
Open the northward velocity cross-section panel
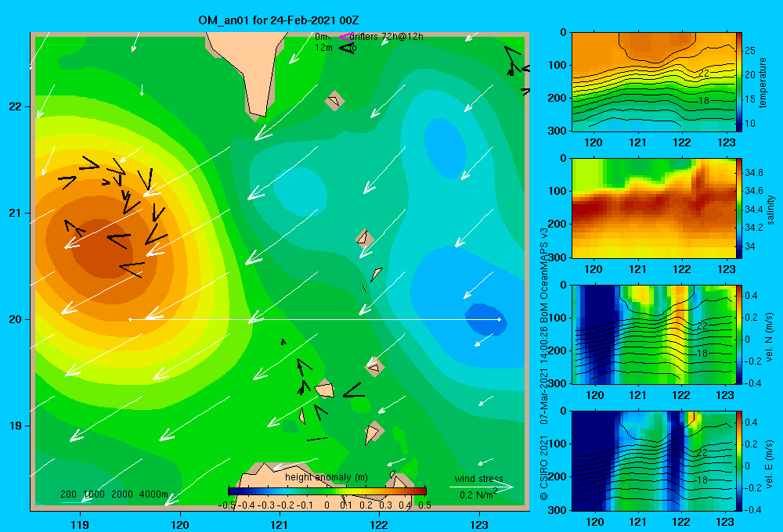(x=654, y=335)
